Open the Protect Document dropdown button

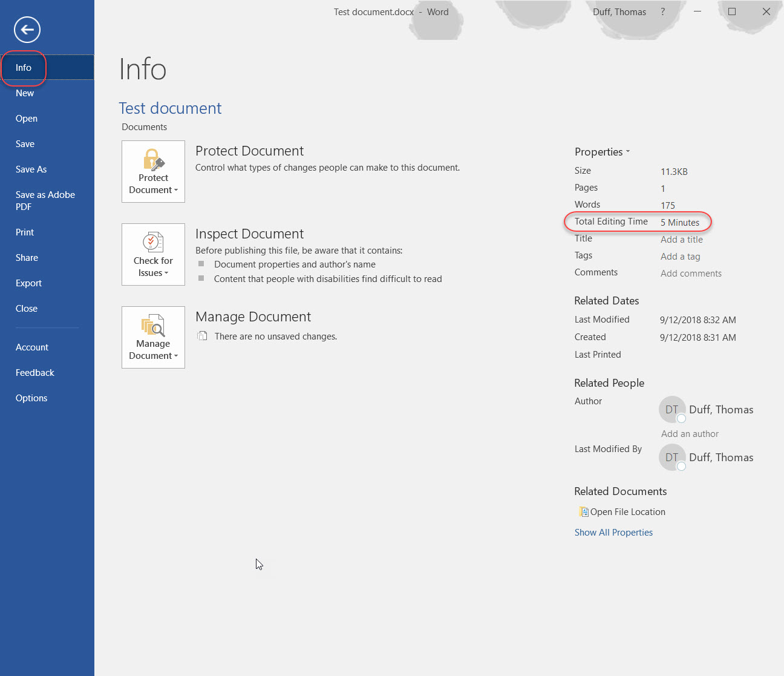pos(153,172)
